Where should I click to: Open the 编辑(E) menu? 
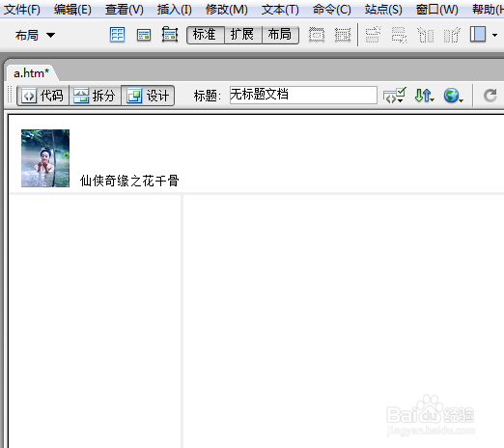(72, 10)
